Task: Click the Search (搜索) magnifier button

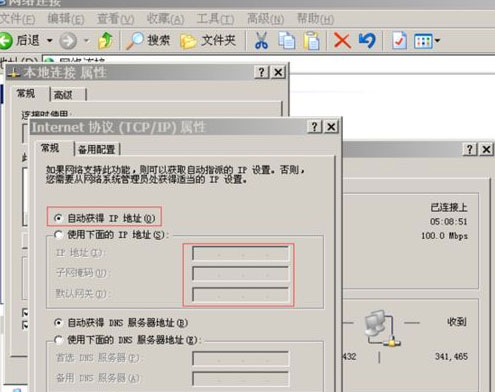Action: point(148,41)
